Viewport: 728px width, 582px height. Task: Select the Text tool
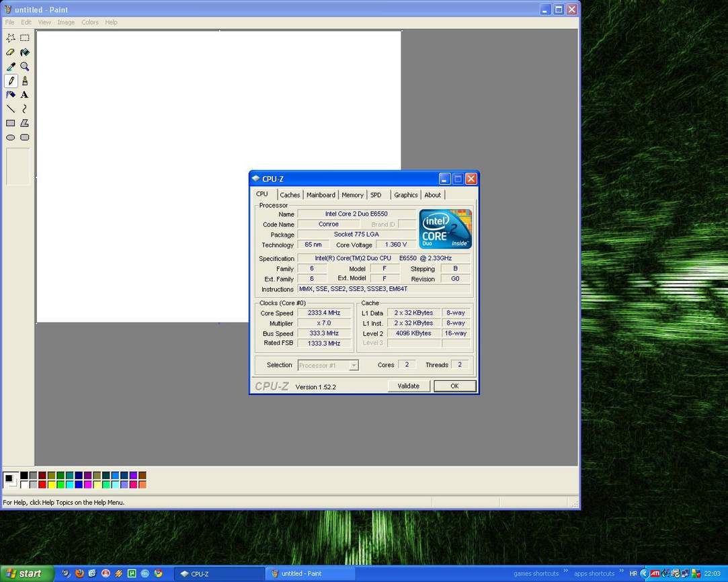click(x=25, y=95)
